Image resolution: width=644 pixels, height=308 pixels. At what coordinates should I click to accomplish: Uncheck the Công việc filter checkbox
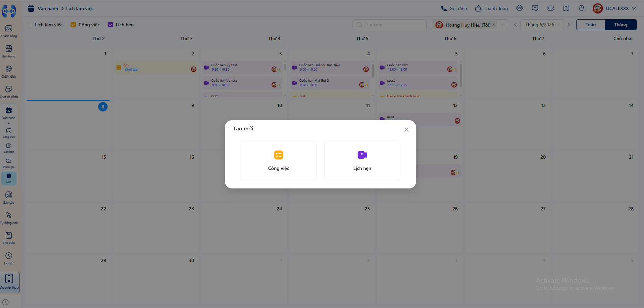coord(73,25)
